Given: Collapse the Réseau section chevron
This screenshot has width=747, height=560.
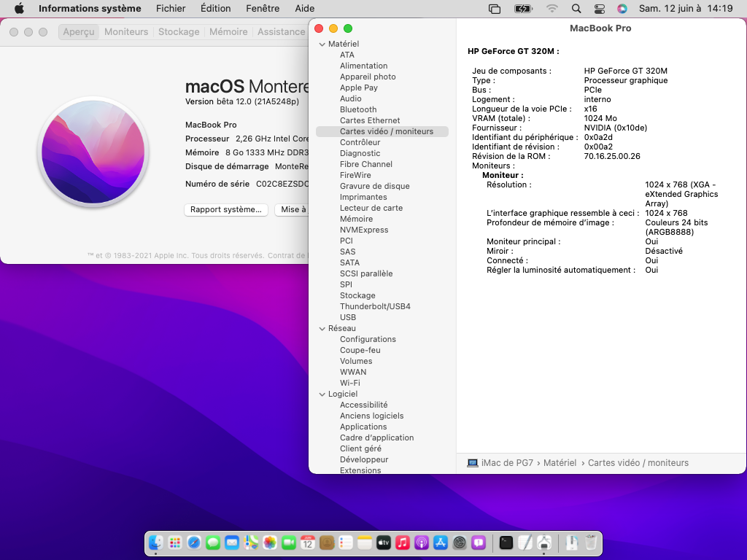Looking at the screenshot, I should point(322,329).
